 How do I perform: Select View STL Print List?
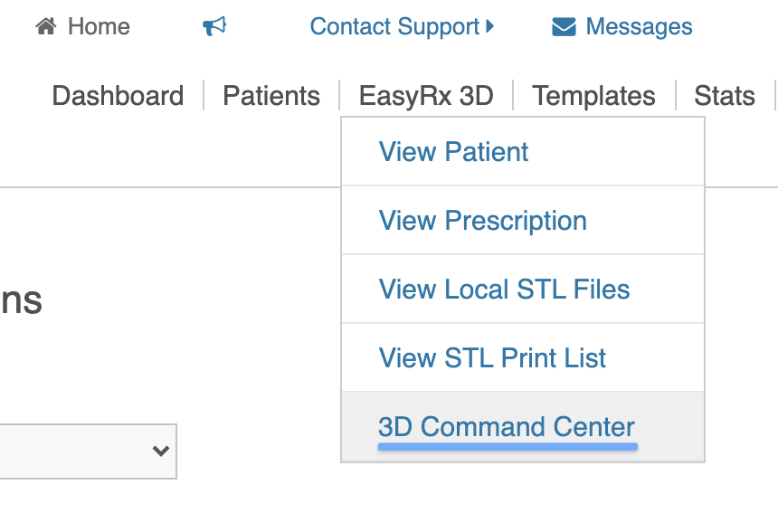(x=523, y=357)
